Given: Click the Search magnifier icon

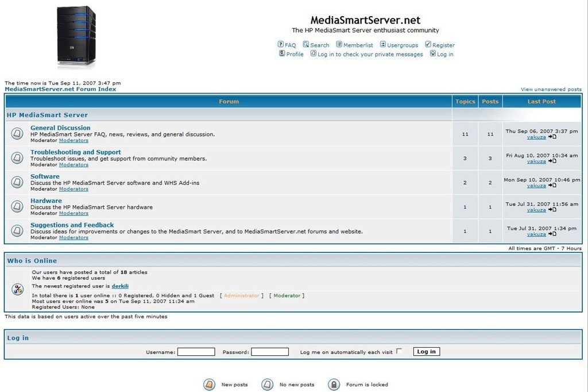Looking at the screenshot, I should [305, 44].
